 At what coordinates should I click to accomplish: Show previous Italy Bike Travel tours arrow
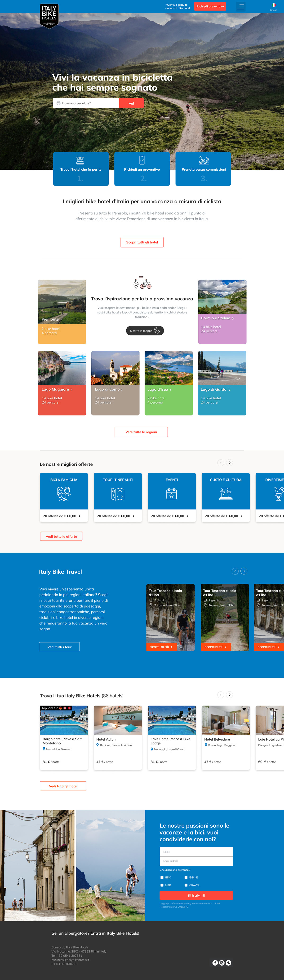click(x=235, y=571)
